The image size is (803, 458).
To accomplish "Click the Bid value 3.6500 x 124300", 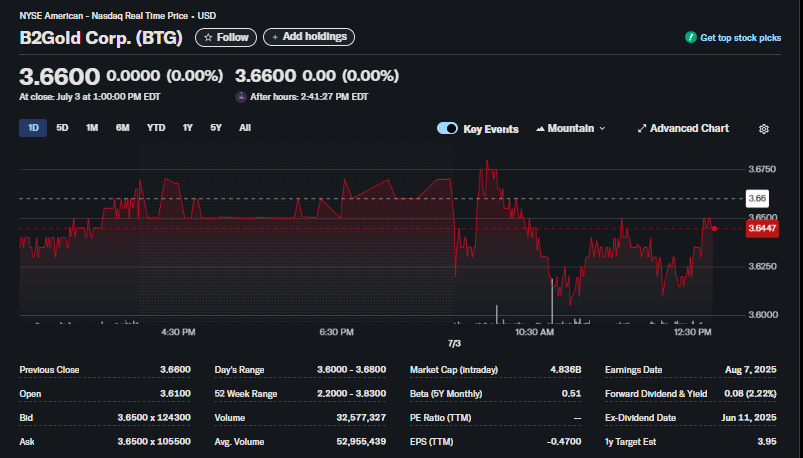I will point(154,418).
